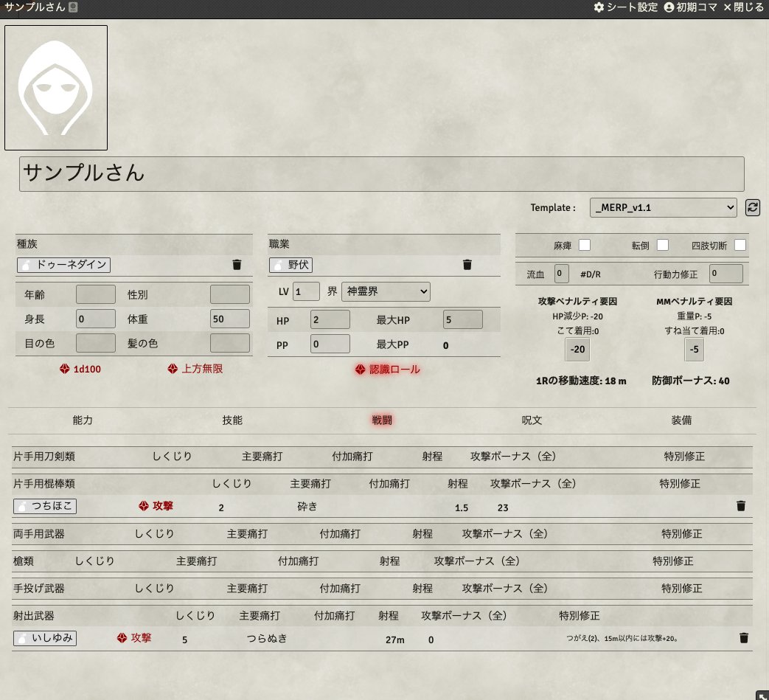Open シート設定 sheet settings gear

coord(625,7)
